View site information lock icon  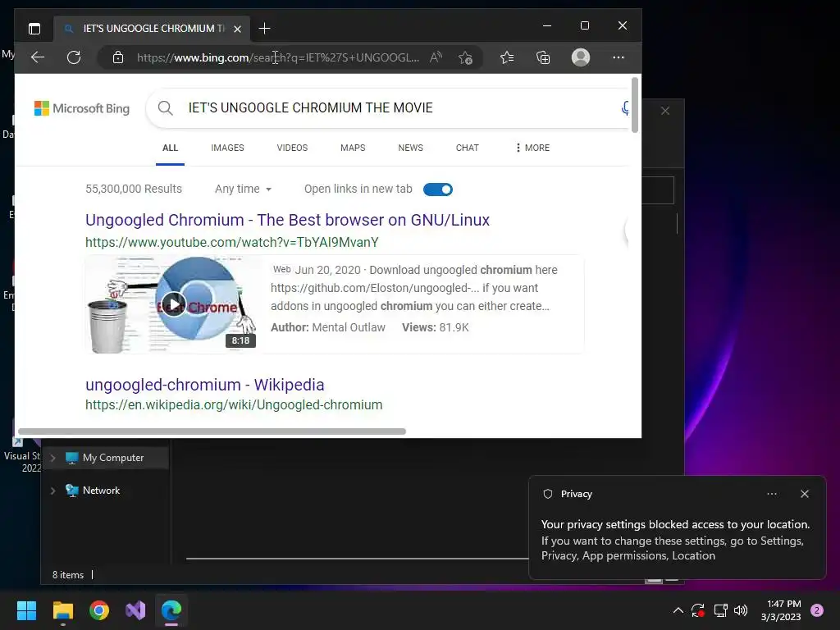pyautogui.click(x=118, y=57)
